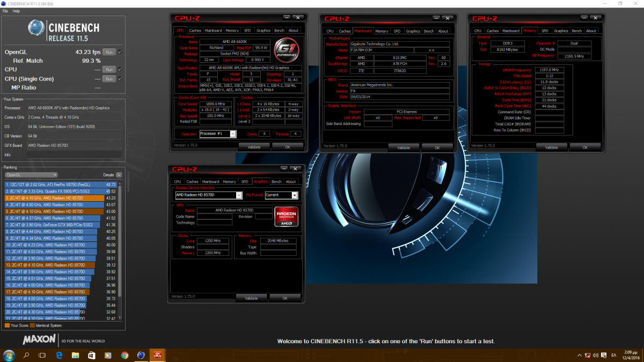The width and height of the screenshot is (644, 362).
Task: Open the Cinebench File menu
Action: pos(5,11)
